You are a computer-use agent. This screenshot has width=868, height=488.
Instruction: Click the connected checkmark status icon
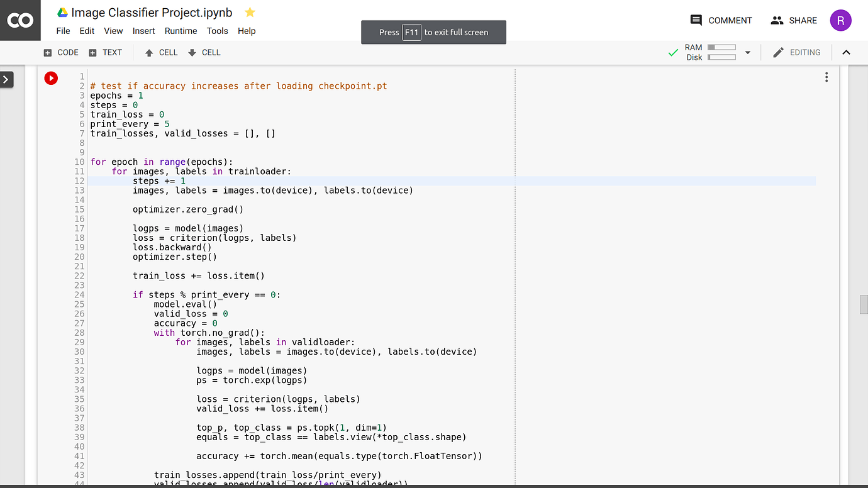[673, 53]
